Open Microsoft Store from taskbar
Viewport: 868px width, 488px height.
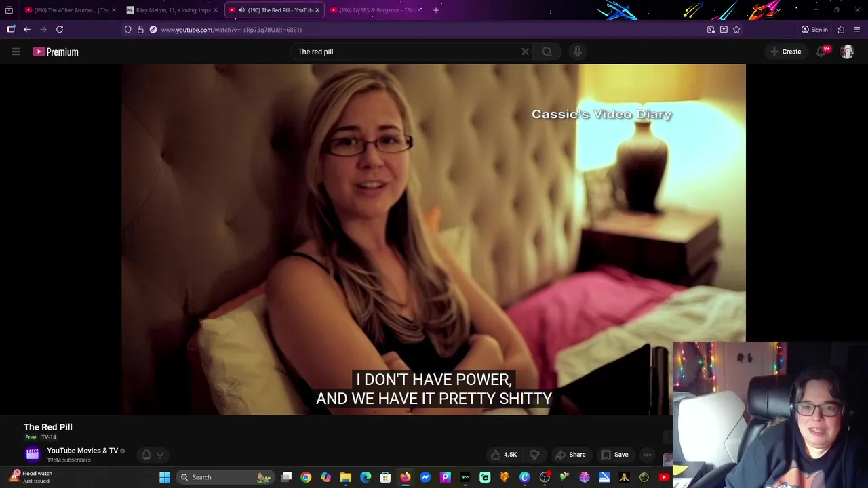pyautogui.click(x=385, y=477)
